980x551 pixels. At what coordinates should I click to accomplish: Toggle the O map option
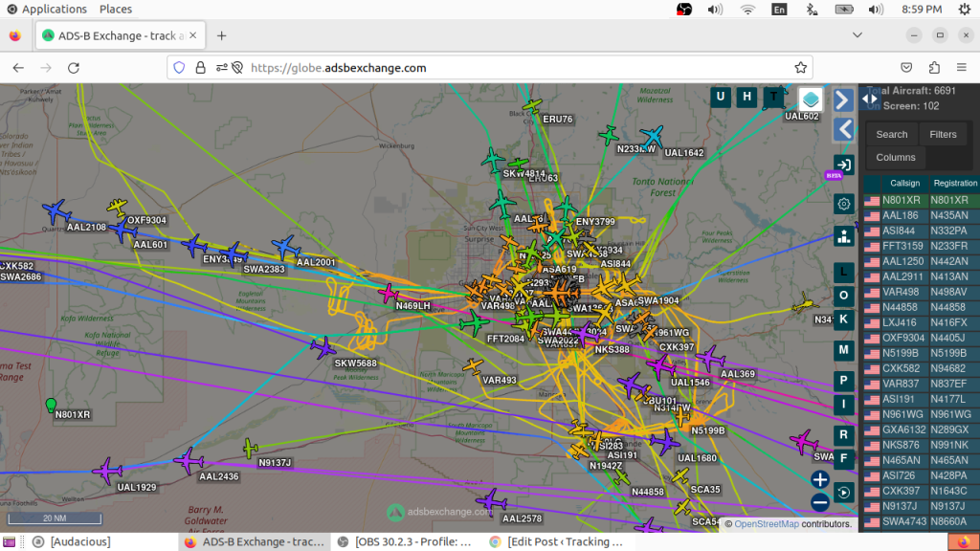tap(843, 296)
